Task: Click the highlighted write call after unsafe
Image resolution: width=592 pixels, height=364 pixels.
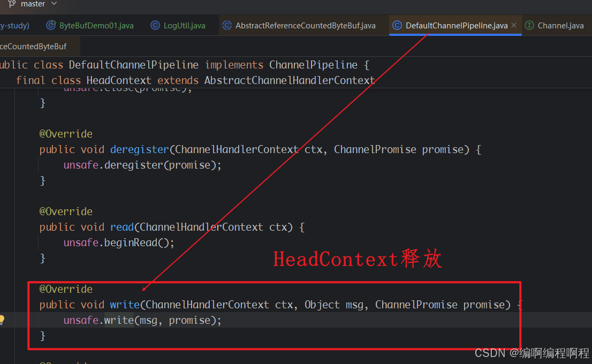Action: tap(119, 320)
